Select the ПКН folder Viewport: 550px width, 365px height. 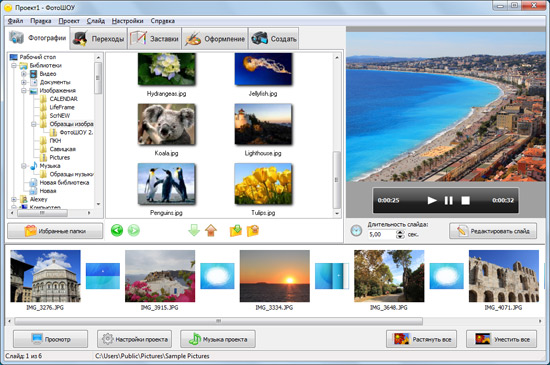click(x=51, y=141)
